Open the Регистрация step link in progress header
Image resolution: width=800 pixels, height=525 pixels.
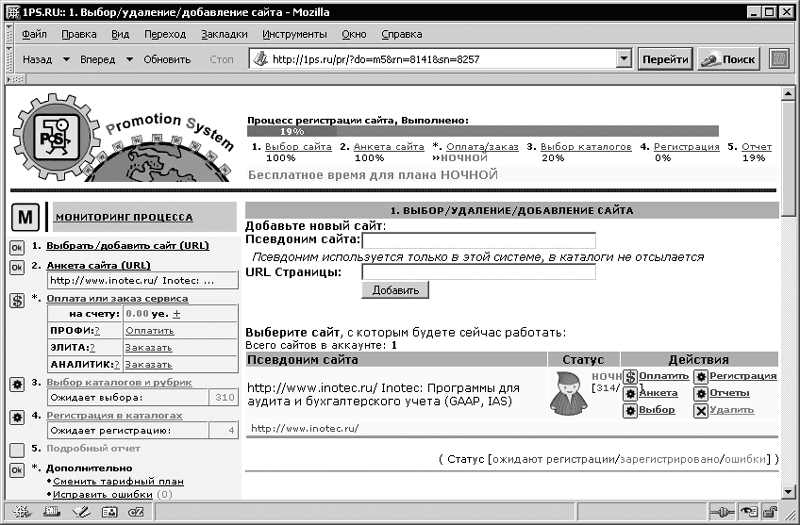coord(687,147)
